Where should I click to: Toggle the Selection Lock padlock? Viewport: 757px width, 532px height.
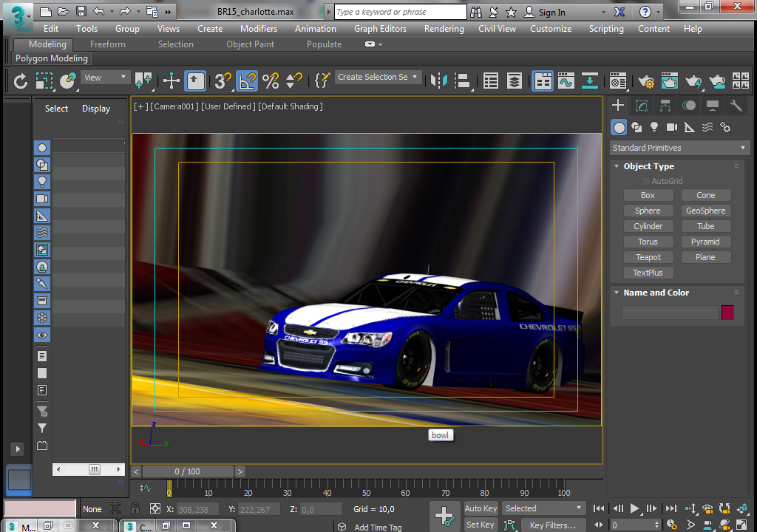click(x=135, y=508)
